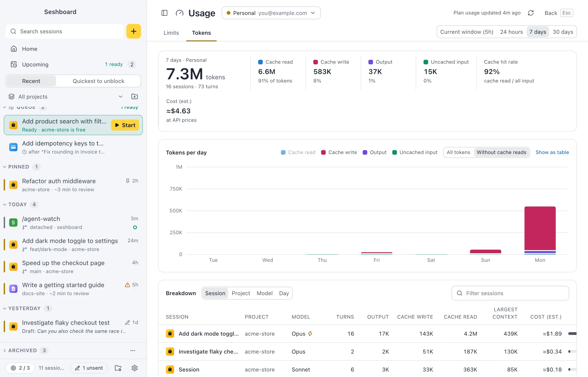The width and height of the screenshot is (588, 377).
Task: Click the warning triangle on getting started guide
Action: tap(127, 285)
